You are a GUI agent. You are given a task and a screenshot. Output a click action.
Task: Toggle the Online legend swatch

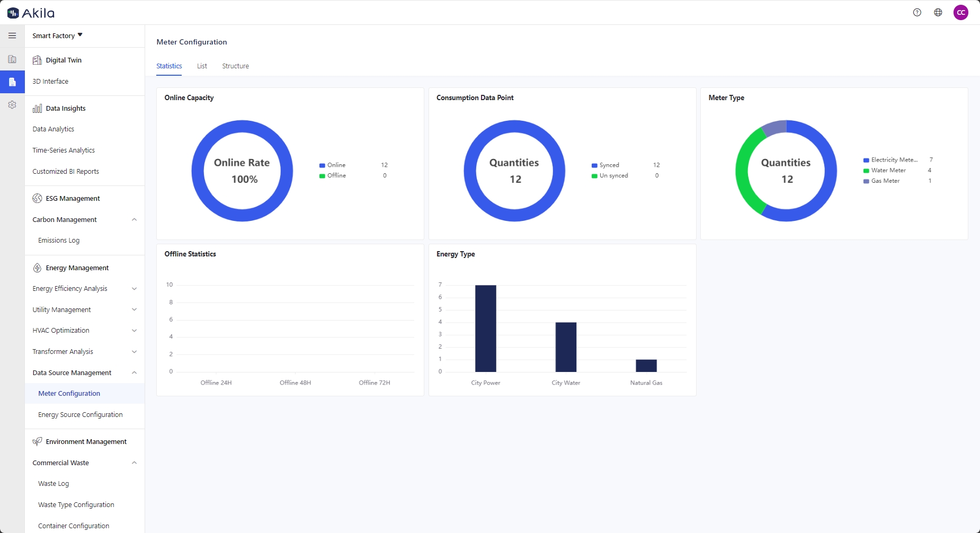(322, 165)
